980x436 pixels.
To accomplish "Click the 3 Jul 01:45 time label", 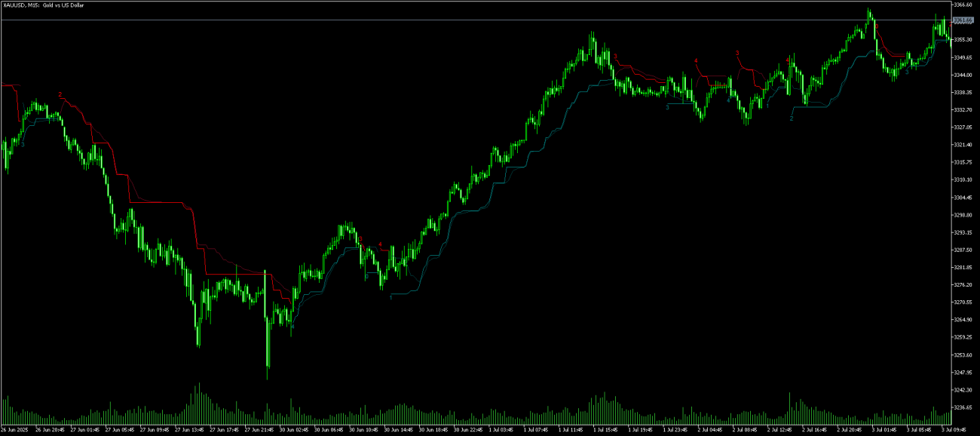I will click(x=884, y=431).
